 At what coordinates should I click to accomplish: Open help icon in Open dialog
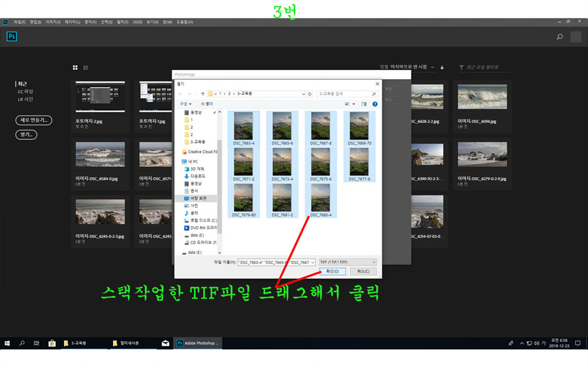tap(374, 104)
